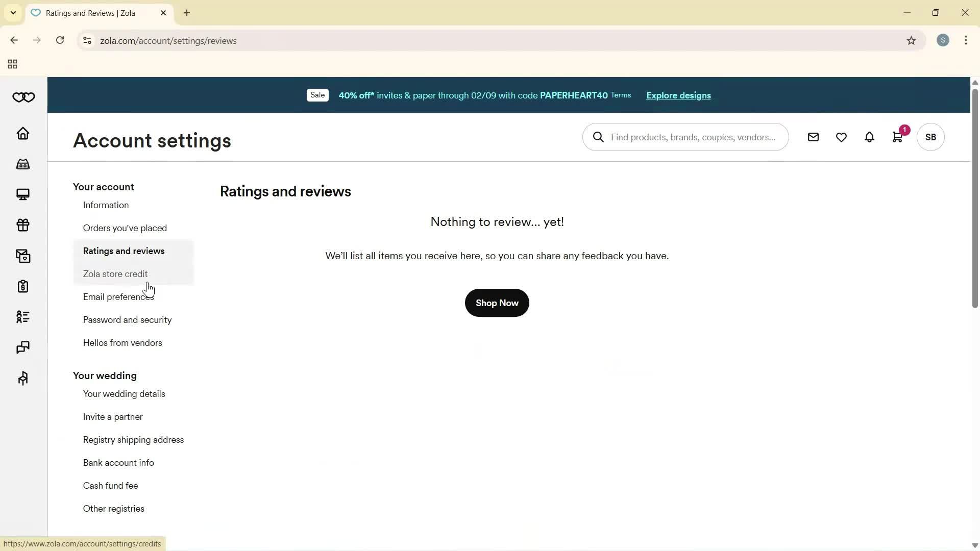The image size is (980, 551).
Task: Click the Shop Now button
Action: pyautogui.click(x=497, y=303)
